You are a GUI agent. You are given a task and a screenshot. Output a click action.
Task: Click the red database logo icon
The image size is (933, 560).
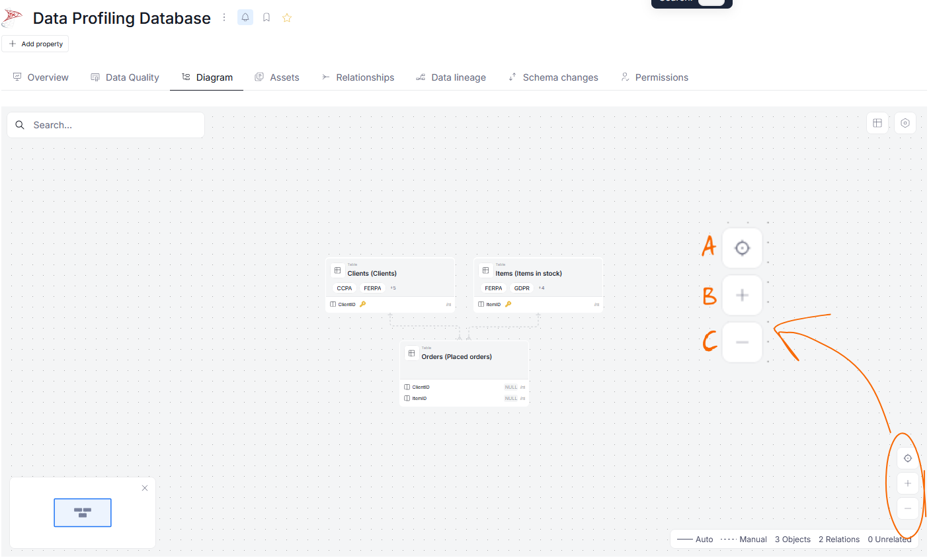[13, 17]
